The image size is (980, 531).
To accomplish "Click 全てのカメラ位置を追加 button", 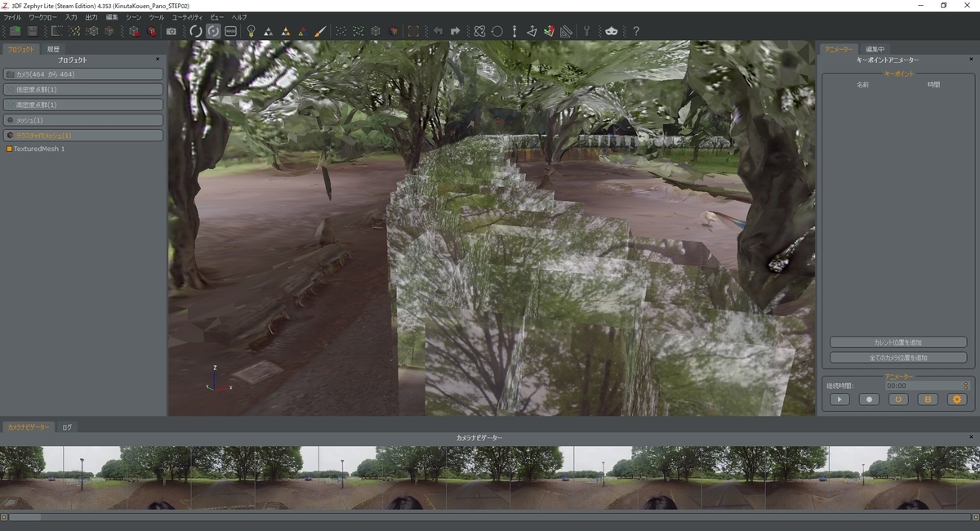I will pos(898,357).
